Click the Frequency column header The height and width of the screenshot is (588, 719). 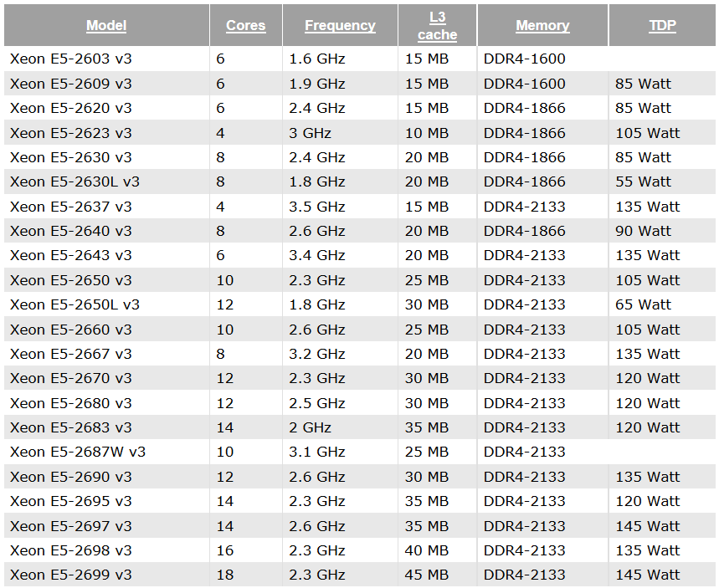tap(340, 25)
